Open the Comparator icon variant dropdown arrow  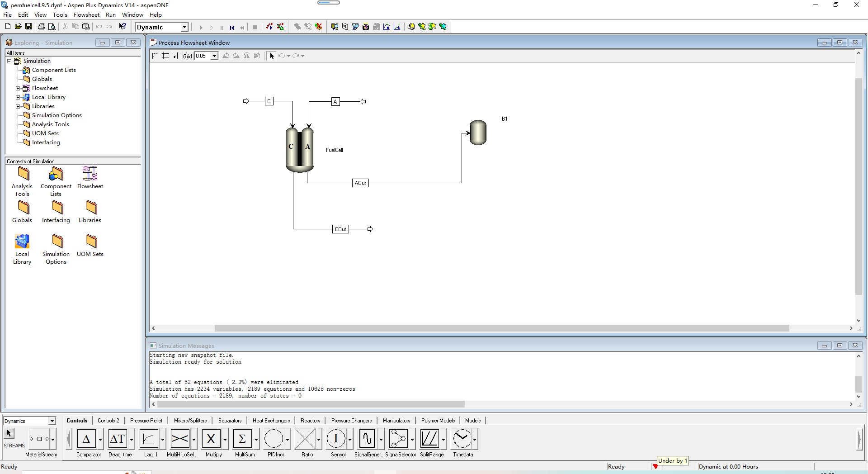[x=100, y=439]
